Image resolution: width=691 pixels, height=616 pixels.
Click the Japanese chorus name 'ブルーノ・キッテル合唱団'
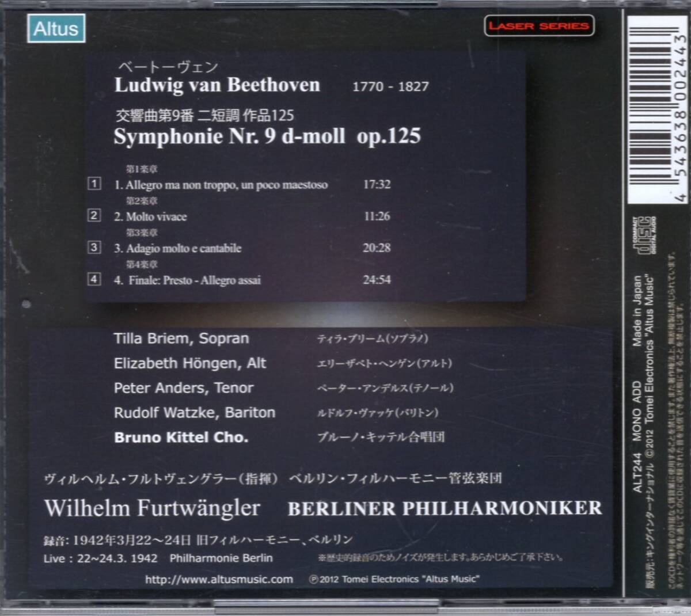pos(381,437)
